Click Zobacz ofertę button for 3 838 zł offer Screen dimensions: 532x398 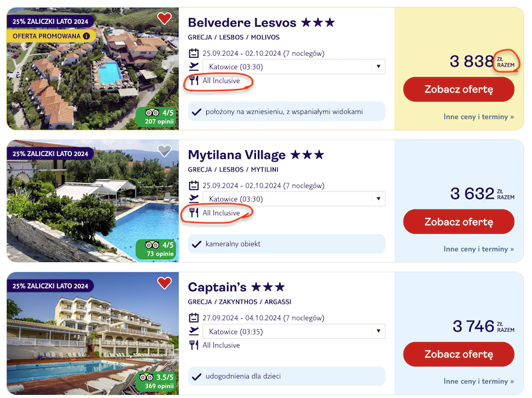tap(459, 89)
